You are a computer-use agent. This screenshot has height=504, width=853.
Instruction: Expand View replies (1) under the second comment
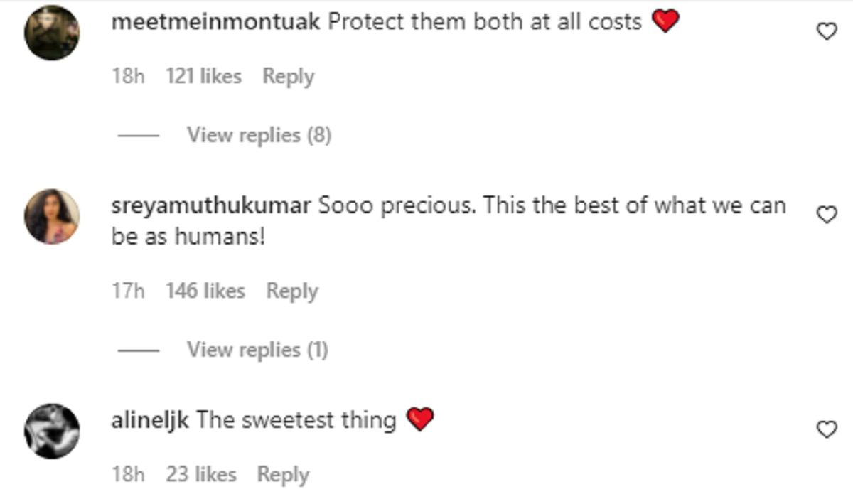click(x=257, y=350)
